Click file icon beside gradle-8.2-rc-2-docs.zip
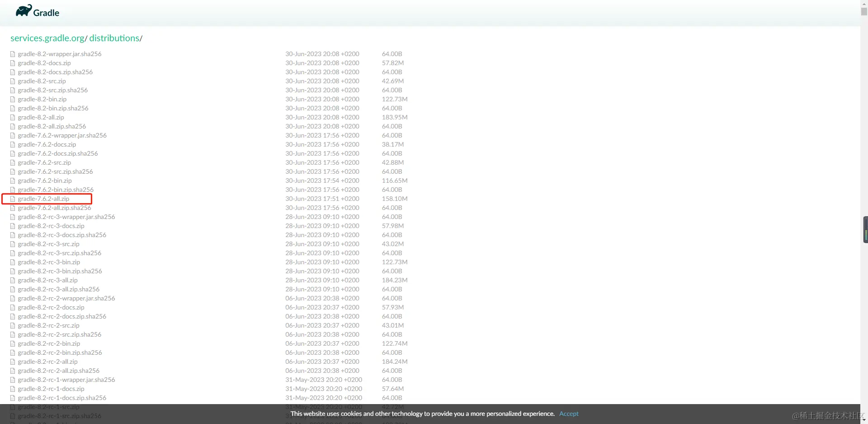This screenshot has height=424, width=868. [x=13, y=307]
